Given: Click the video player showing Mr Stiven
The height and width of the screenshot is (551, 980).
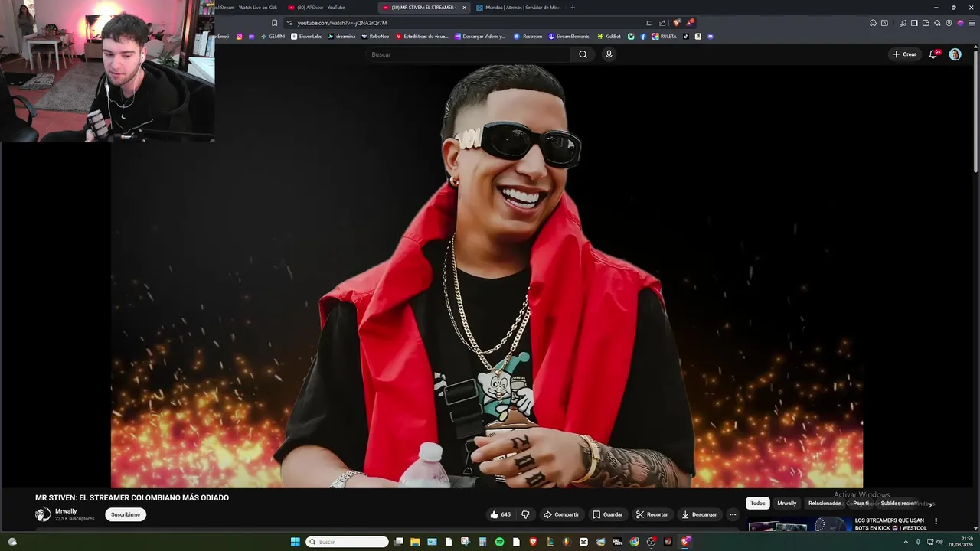Looking at the screenshot, I should tap(487, 275).
